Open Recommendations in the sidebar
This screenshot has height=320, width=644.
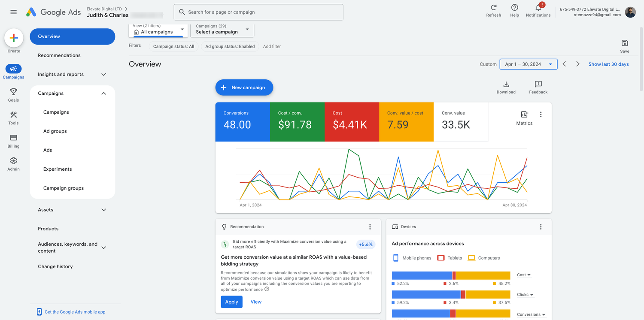pos(59,55)
